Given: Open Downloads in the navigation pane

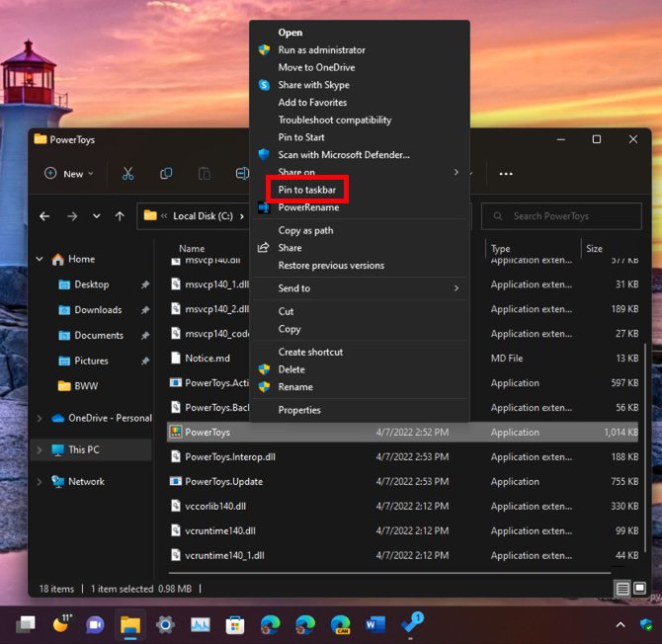Looking at the screenshot, I should click(98, 310).
